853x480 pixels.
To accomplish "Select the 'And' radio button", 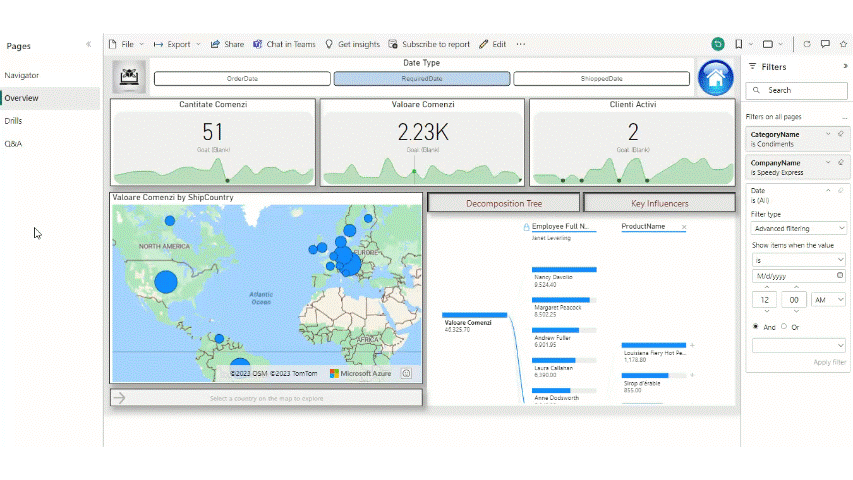I will [755, 327].
